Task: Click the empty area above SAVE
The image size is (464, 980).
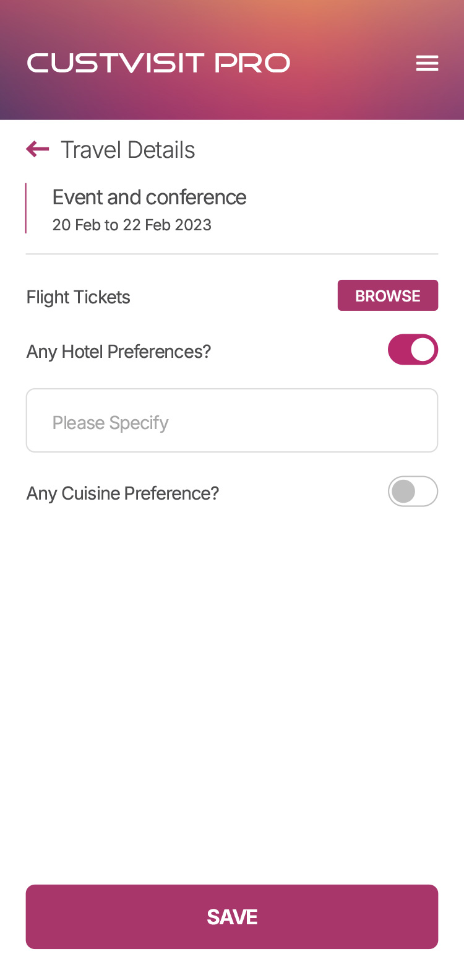Action: (232, 693)
